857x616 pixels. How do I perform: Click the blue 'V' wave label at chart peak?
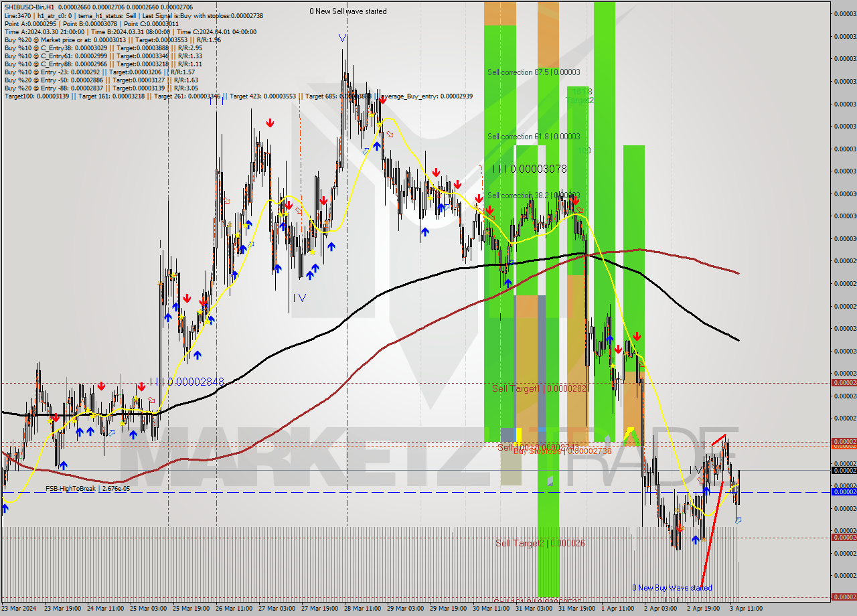point(343,38)
